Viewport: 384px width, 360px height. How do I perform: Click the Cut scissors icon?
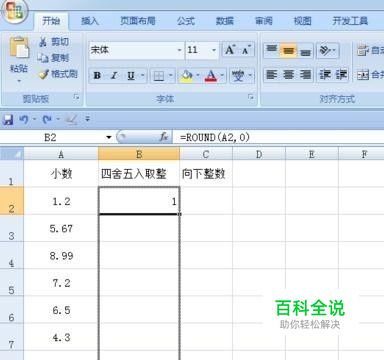click(43, 42)
